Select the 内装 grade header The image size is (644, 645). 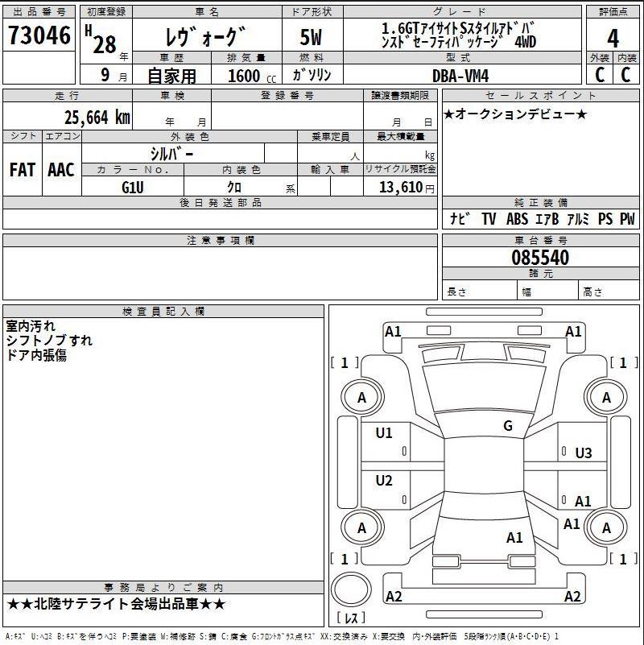click(x=627, y=58)
